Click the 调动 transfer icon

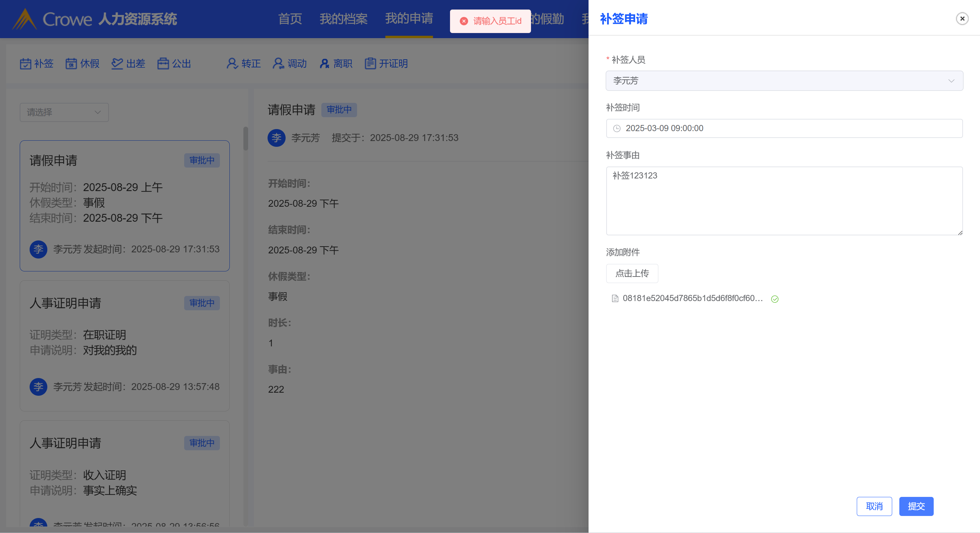(x=278, y=64)
